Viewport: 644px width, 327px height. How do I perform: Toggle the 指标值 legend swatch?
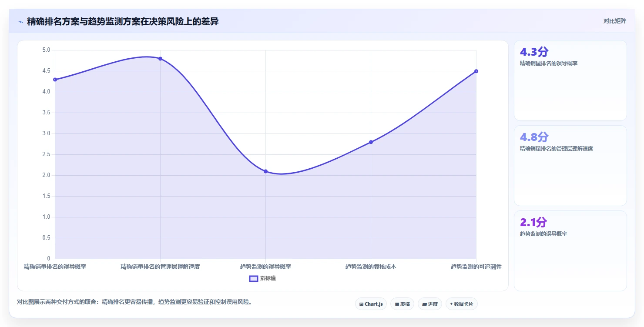tap(254, 278)
